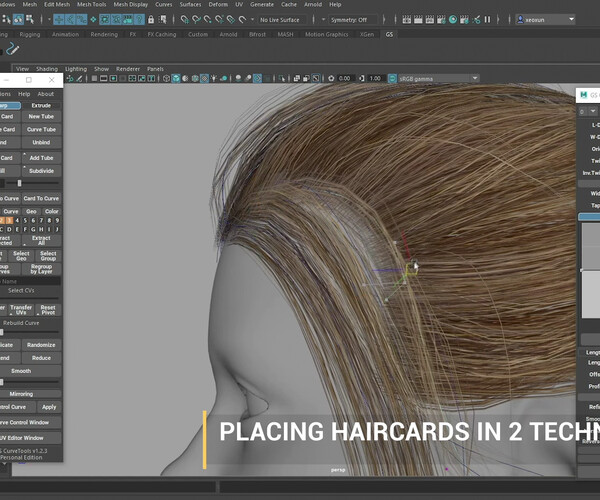600x500 pixels.
Task: Expand arrow left of Symmetry field
Action: click(x=323, y=20)
